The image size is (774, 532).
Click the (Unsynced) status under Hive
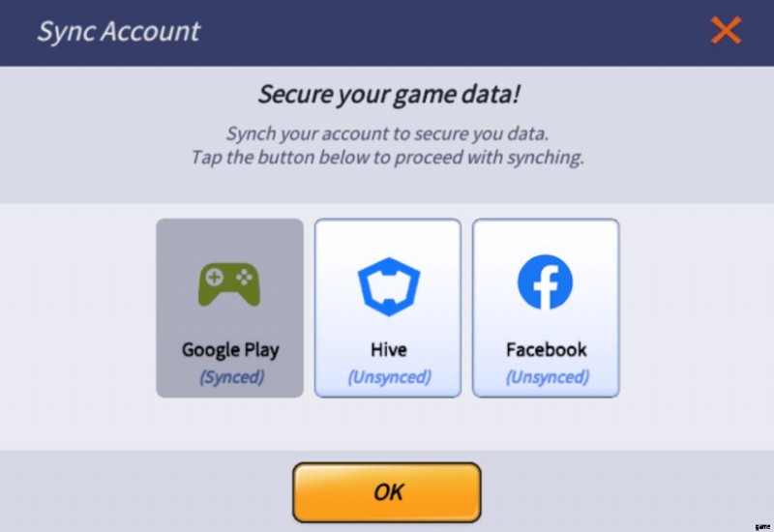[x=389, y=377]
